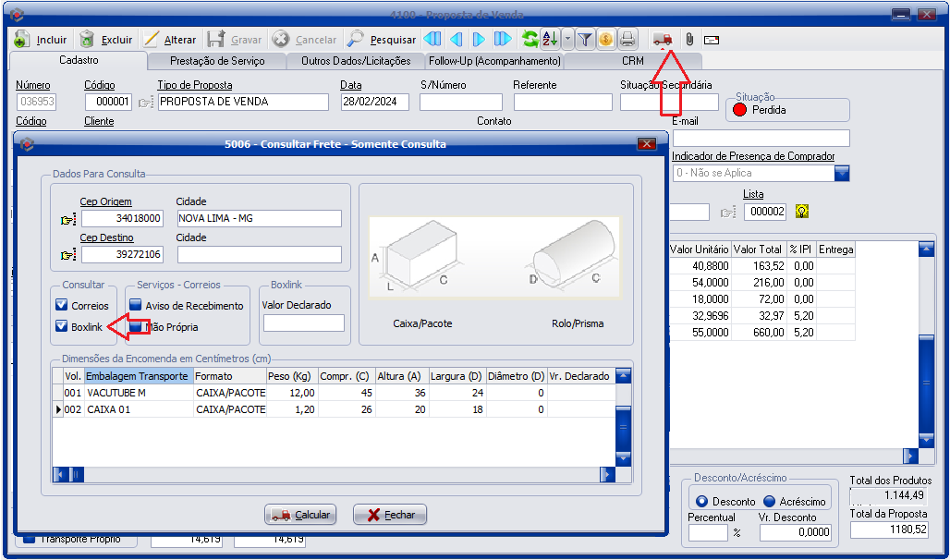Click the funnel filter icon

pyautogui.click(x=585, y=40)
